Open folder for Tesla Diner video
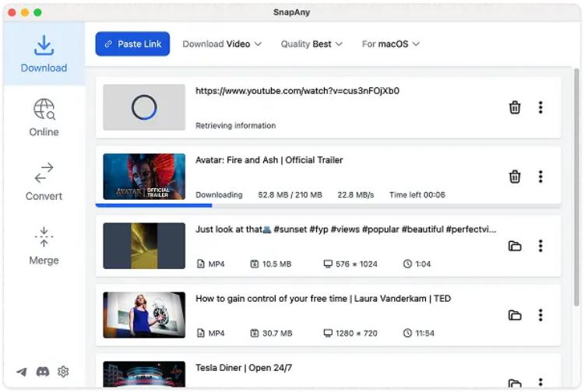 pos(515,383)
